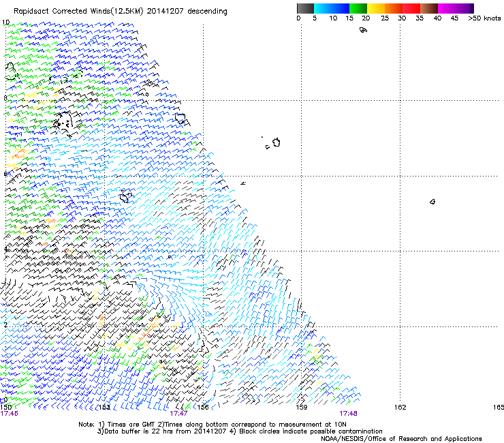Click the '17:46' time label

pos(10,414)
